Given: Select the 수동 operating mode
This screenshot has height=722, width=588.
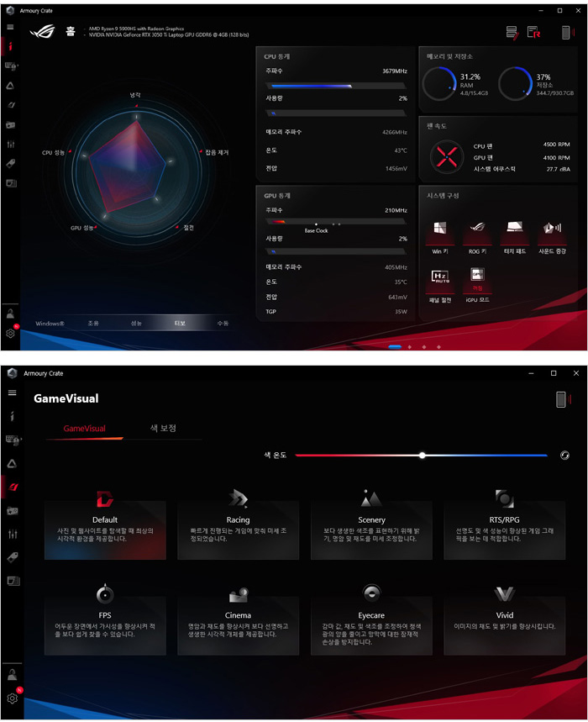Looking at the screenshot, I should pos(223,324).
